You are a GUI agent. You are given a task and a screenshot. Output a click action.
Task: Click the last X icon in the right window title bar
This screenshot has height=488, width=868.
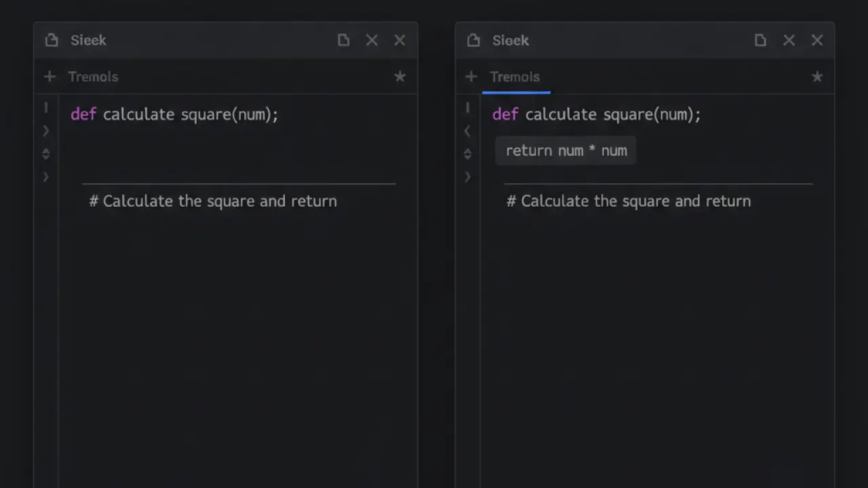817,40
